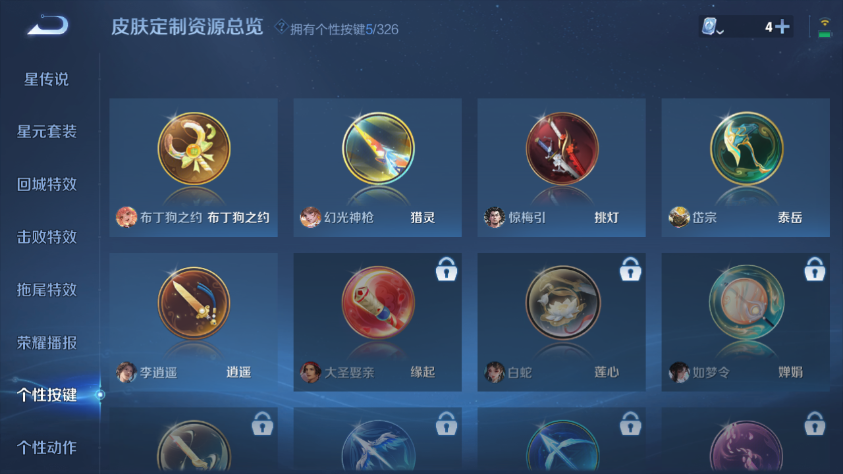Select the 逍遥 sword button icon
Screen dimensions: 843x474
point(194,303)
